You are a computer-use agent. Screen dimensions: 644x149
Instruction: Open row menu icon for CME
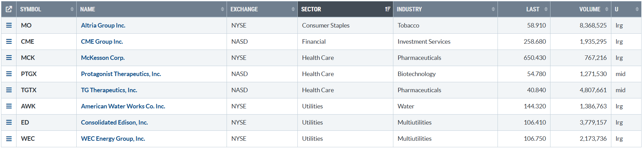pos(9,42)
